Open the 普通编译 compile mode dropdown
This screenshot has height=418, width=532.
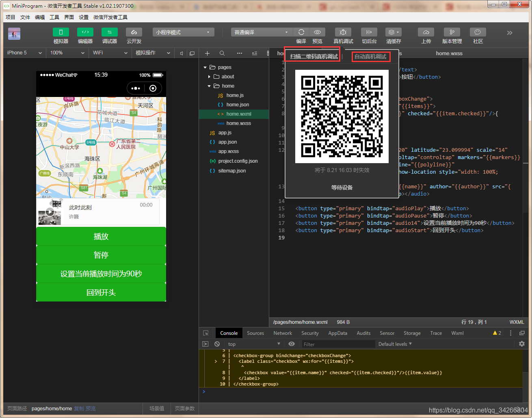tap(262, 32)
